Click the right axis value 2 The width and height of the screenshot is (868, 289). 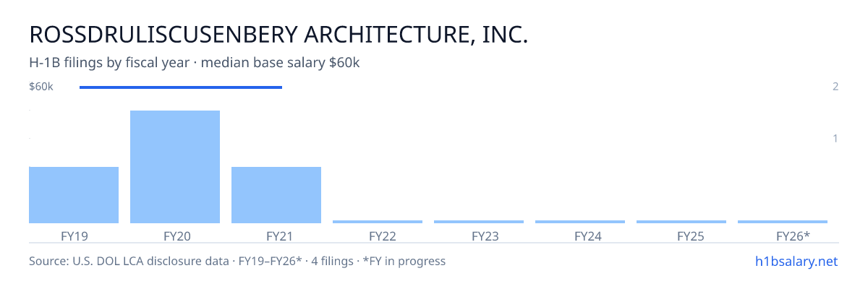(835, 87)
